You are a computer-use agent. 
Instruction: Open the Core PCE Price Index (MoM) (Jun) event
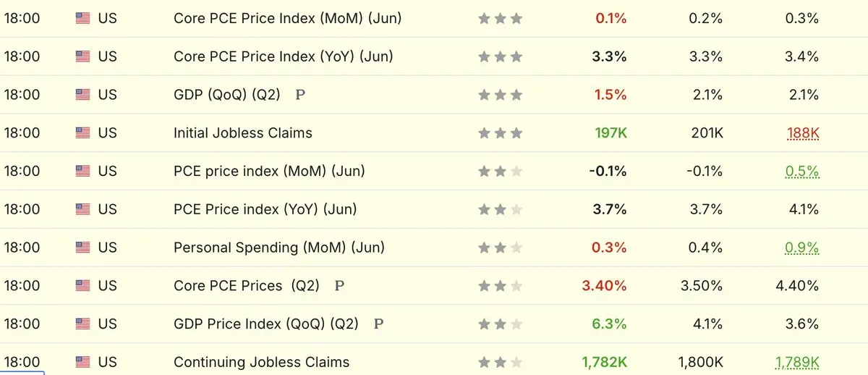(287, 18)
